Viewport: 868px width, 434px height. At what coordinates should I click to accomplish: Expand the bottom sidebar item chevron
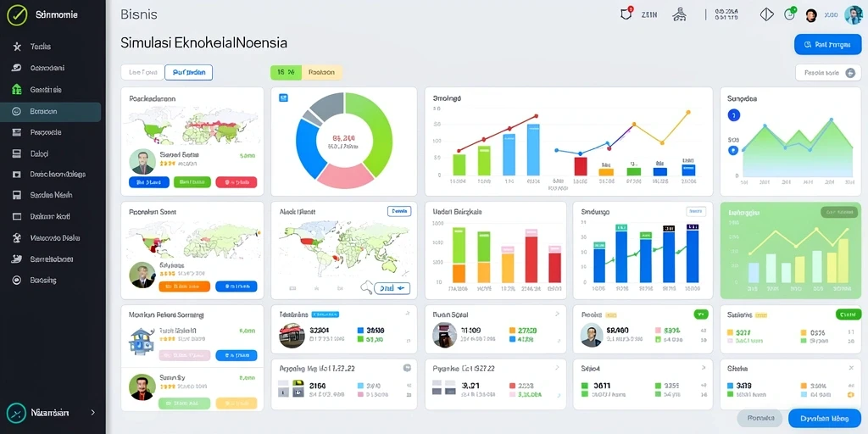point(92,413)
